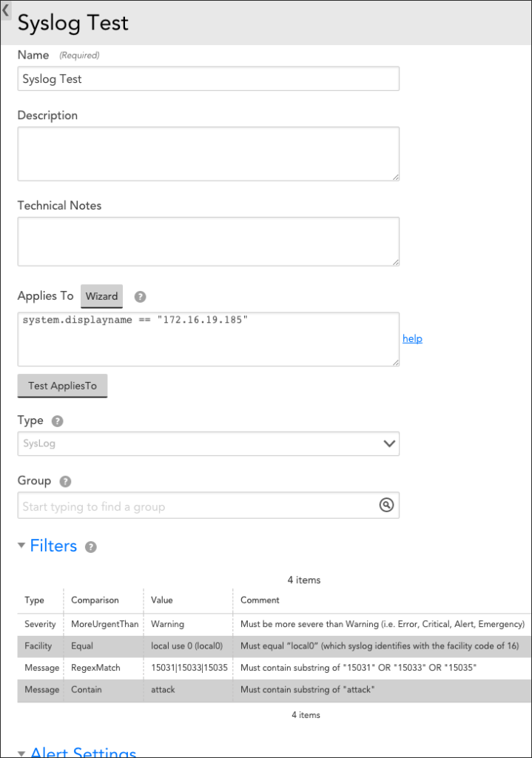Viewport: 532px width, 758px height.
Task: Open the help icon next to Applies To
Action: click(140, 296)
